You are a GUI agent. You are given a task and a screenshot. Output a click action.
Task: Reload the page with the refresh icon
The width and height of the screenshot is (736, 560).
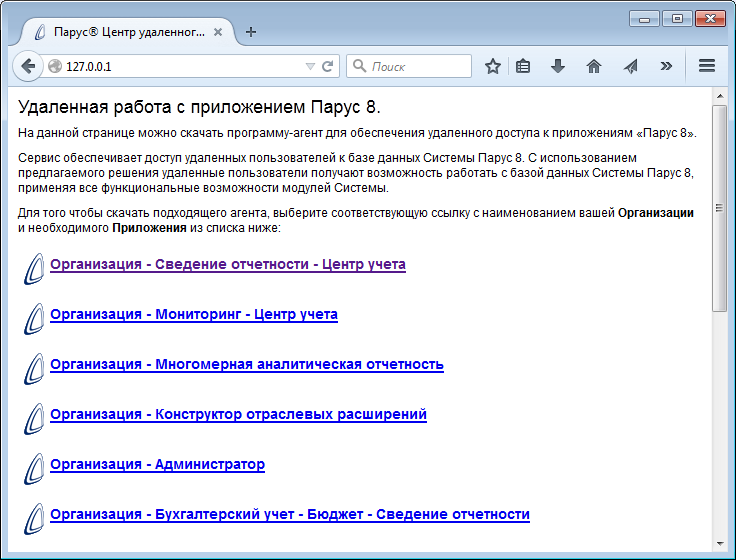click(328, 66)
